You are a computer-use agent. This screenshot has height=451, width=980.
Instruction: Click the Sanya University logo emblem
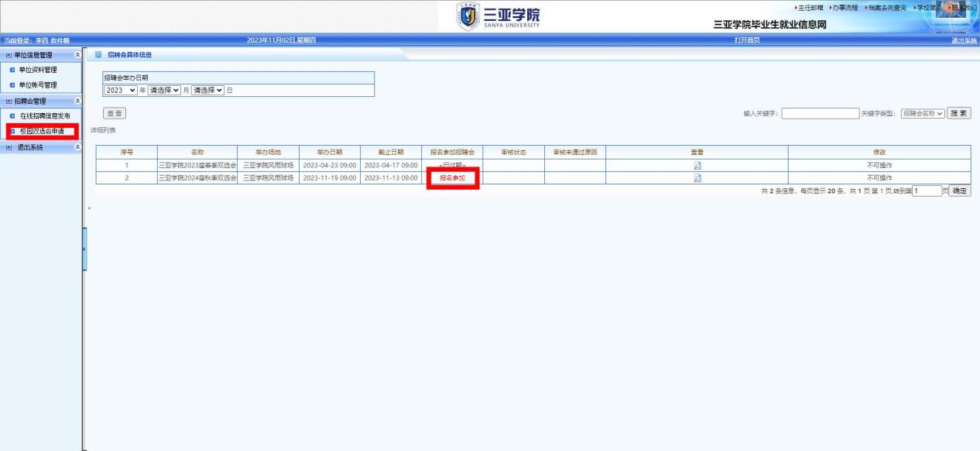tap(470, 16)
